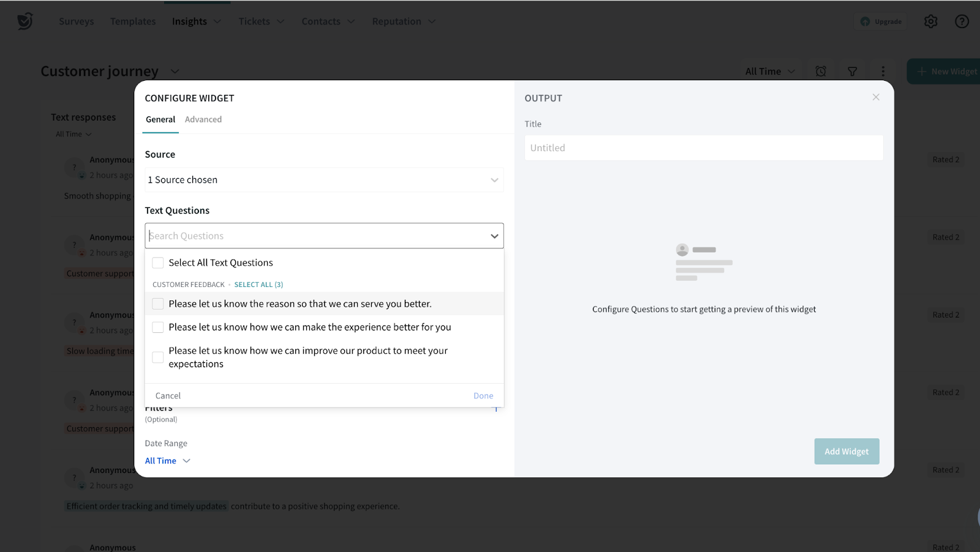The width and height of the screenshot is (980, 552).
Task: Collapse the Search Questions dropdown arrow
Action: [494, 236]
